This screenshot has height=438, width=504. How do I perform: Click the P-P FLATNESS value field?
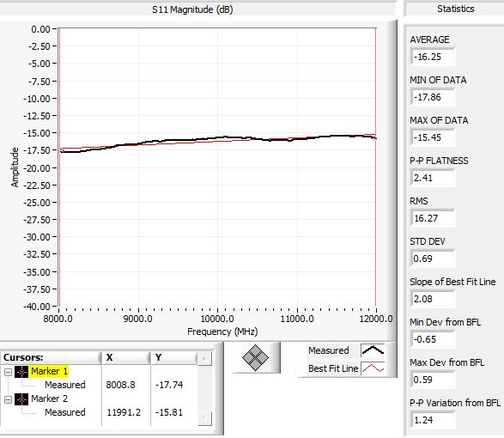[433, 178]
